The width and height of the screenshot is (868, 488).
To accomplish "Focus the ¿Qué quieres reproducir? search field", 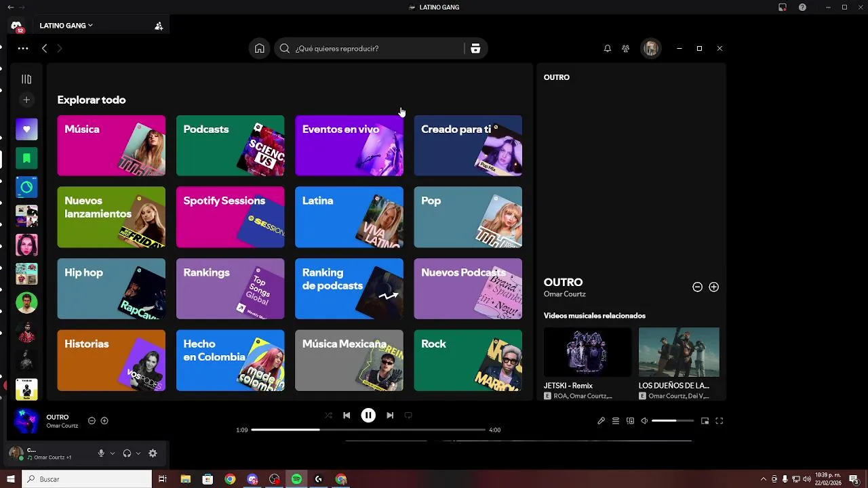I will tap(380, 48).
